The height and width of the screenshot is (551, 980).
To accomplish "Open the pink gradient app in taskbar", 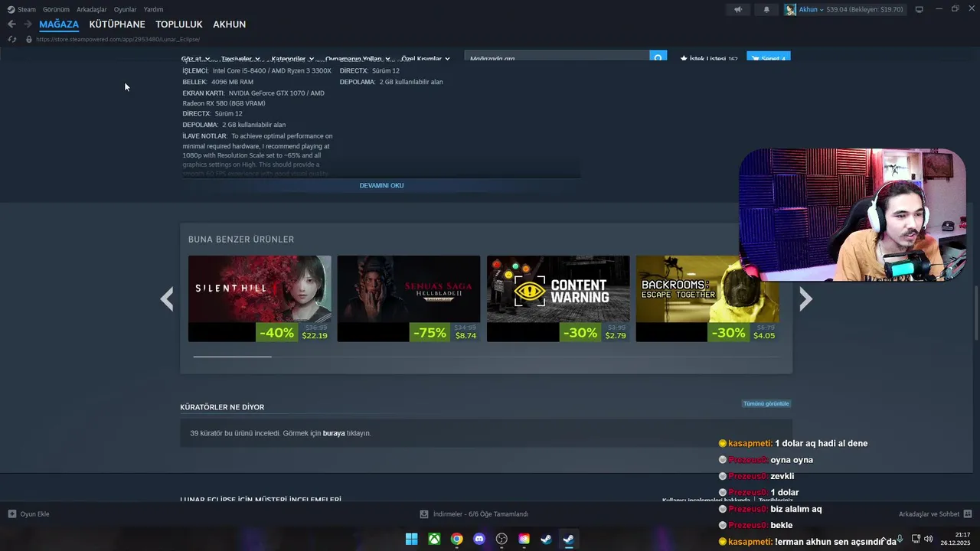I will (524, 539).
